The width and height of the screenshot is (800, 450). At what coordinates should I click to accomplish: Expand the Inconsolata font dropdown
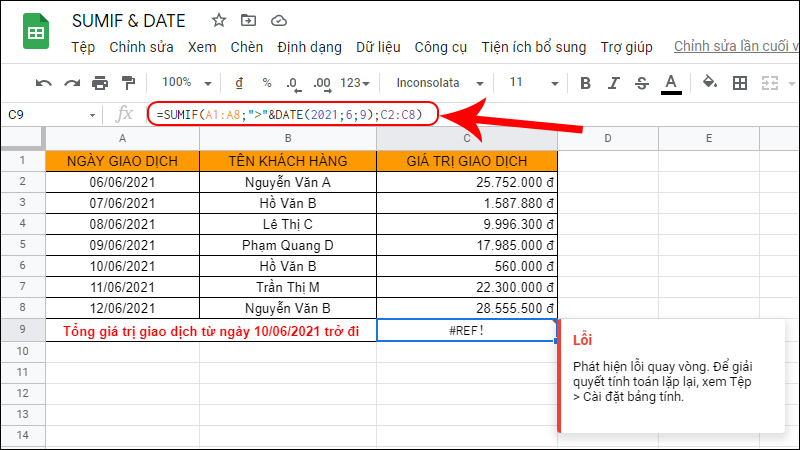click(438, 83)
